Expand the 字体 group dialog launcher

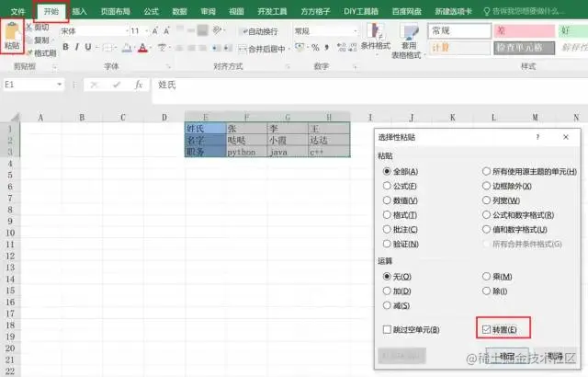pos(168,67)
